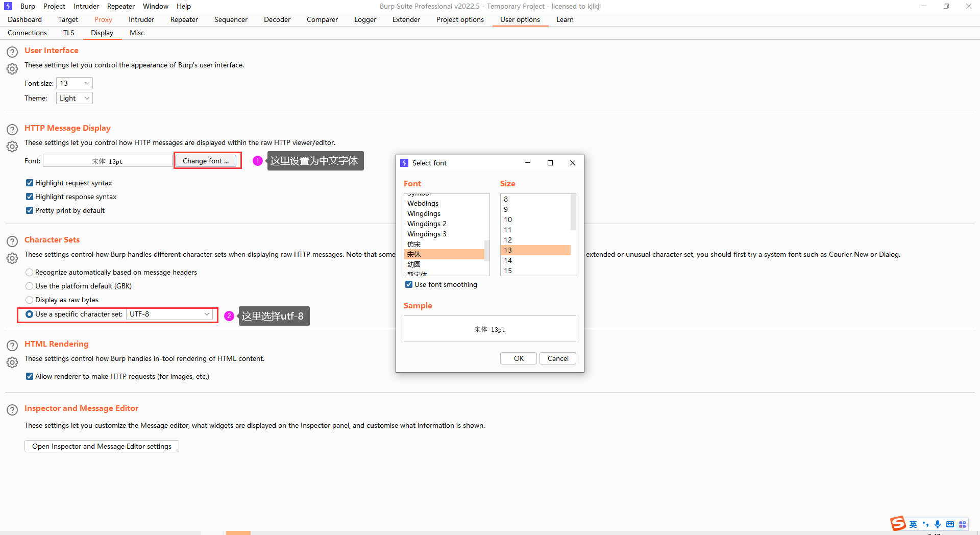This screenshot has width=980, height=535.
Task: Toggle the Highlight response syntax checkbox
Action: (x=30, y=197)
